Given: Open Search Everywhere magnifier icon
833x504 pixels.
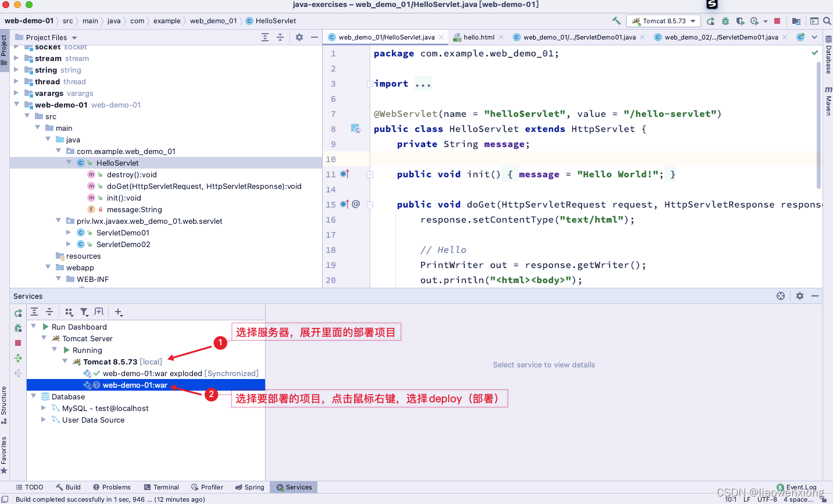Looking at the screenshot, I should (x=827, y=21).
